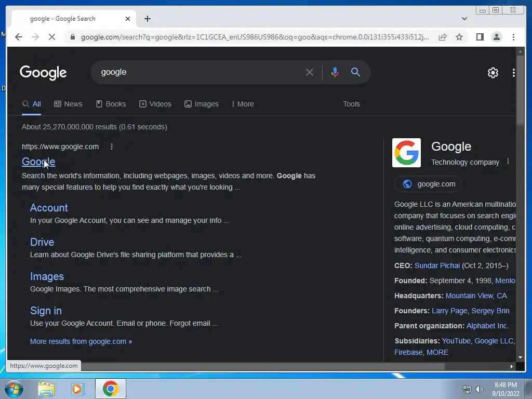
Task: Click the Google G logo thumbnail
Action: point(406,153)
